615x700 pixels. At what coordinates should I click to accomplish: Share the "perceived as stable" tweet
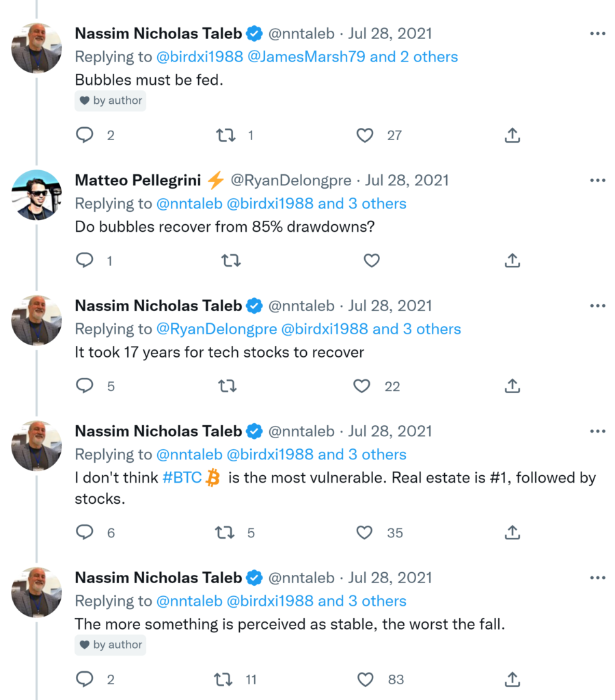point(512,679)
